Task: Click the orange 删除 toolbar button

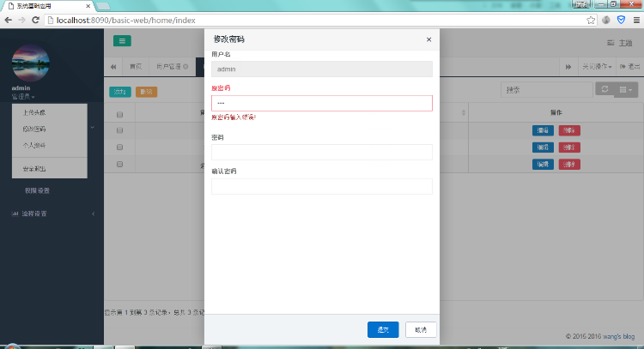Action: point(146,92)
